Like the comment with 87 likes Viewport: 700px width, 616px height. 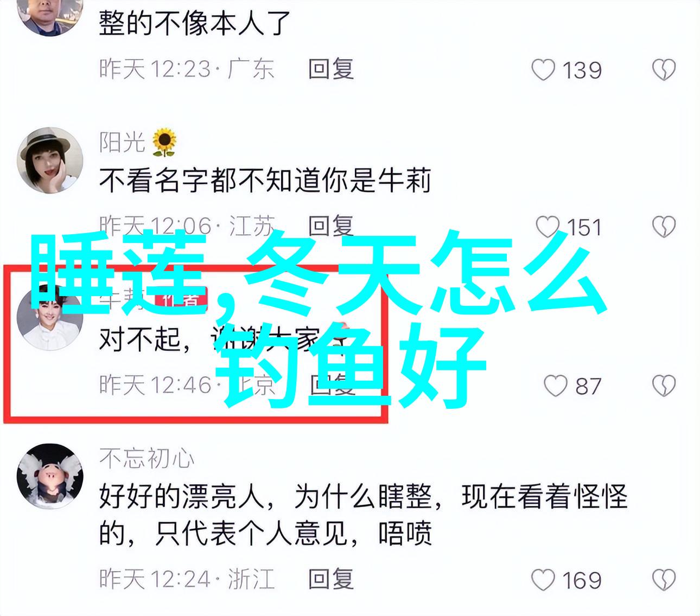click(x=555, y=386)
